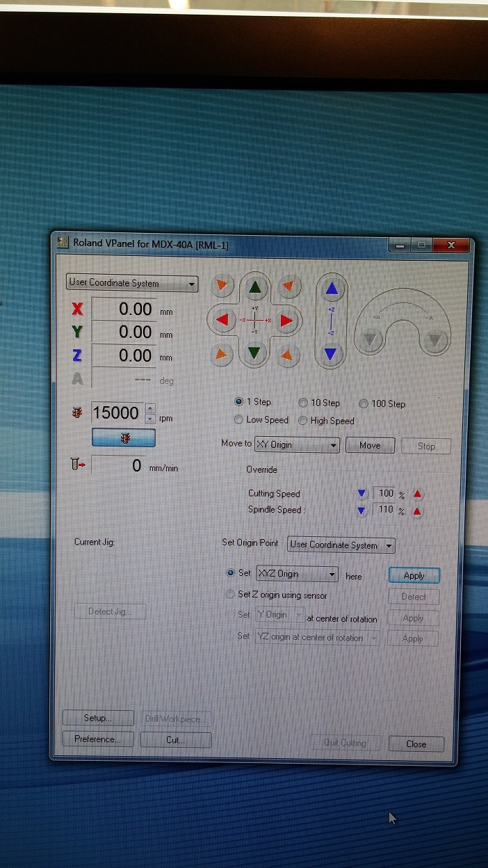Screen dimensions: 488x868
Task: Click the Stop button
Action: 426,446
